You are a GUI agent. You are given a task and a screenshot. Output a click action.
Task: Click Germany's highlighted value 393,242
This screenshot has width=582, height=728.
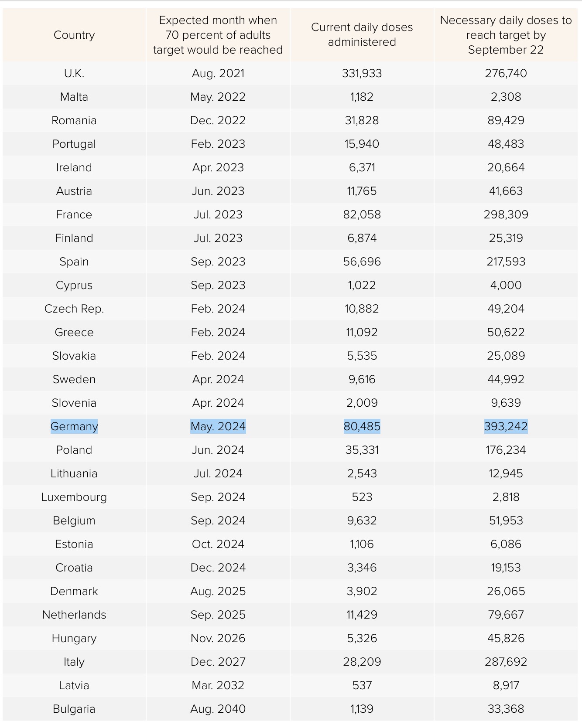coord(506,426)
